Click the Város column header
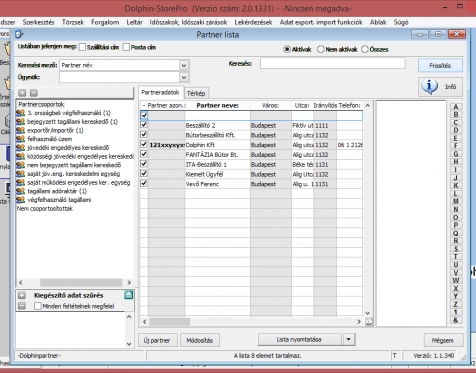Screen dimensions: 476x373 270,106
